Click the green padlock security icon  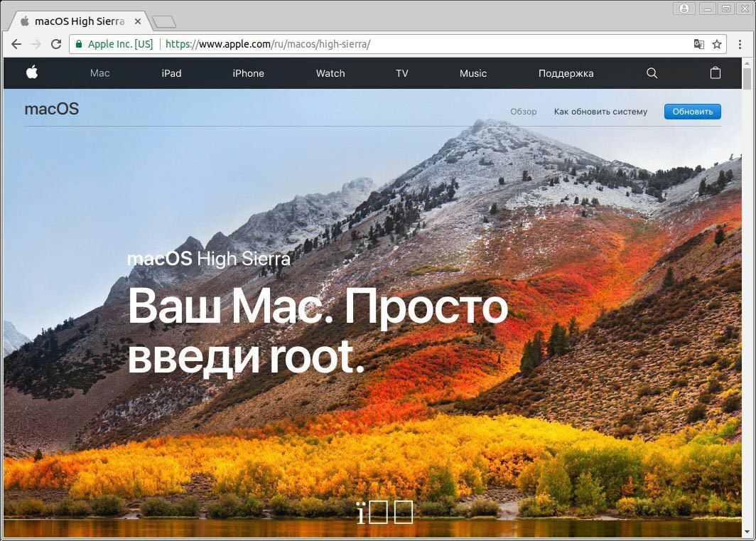[x=79, y=44]
